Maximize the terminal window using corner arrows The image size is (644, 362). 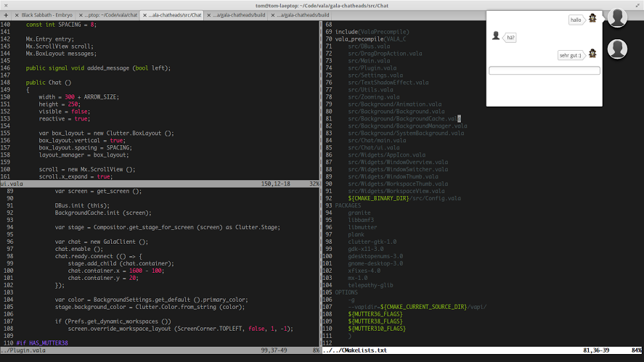pyautogui.click(x=637, y=4)
